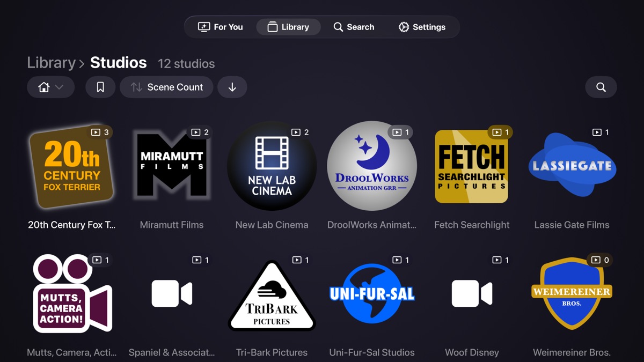Viewport: 644px width, 362px height.
Task: Open the Scene Count sort dropdown
Action: click(166, 87)
